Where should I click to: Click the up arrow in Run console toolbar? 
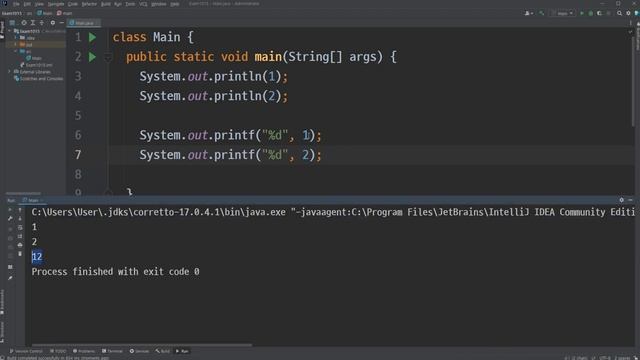(x=20, y=210)
